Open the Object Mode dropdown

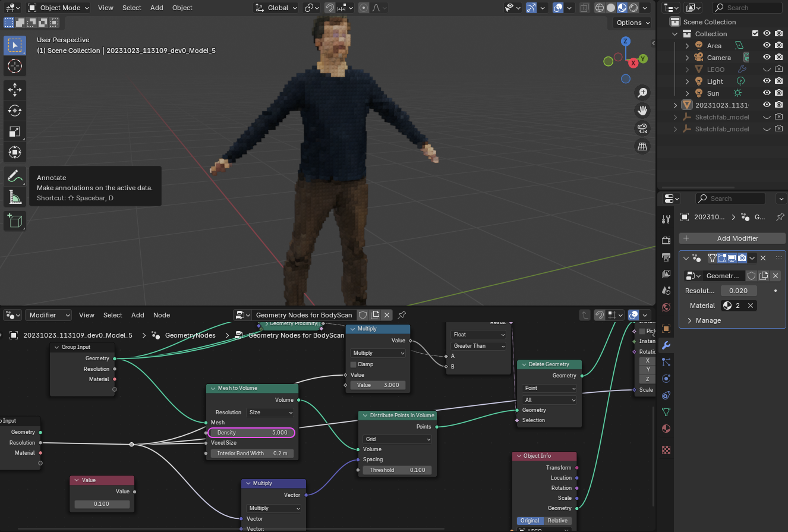(x=58, y=8)
